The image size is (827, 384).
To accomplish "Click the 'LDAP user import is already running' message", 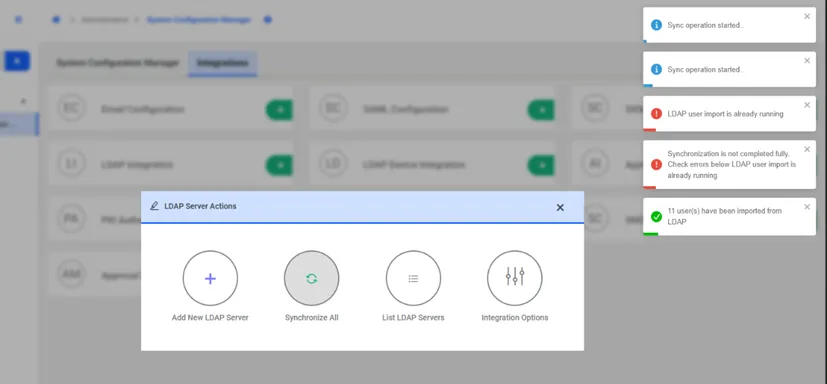I will tap(725, 114).
